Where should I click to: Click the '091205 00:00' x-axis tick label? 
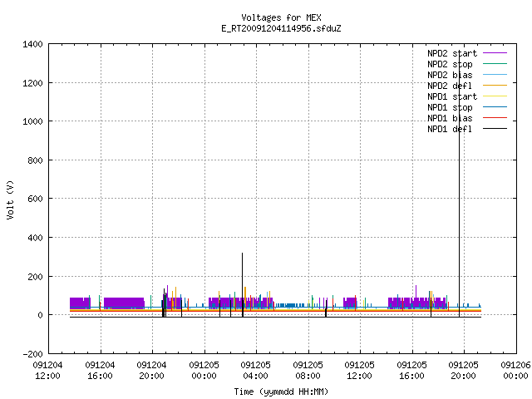click(204, 371)
